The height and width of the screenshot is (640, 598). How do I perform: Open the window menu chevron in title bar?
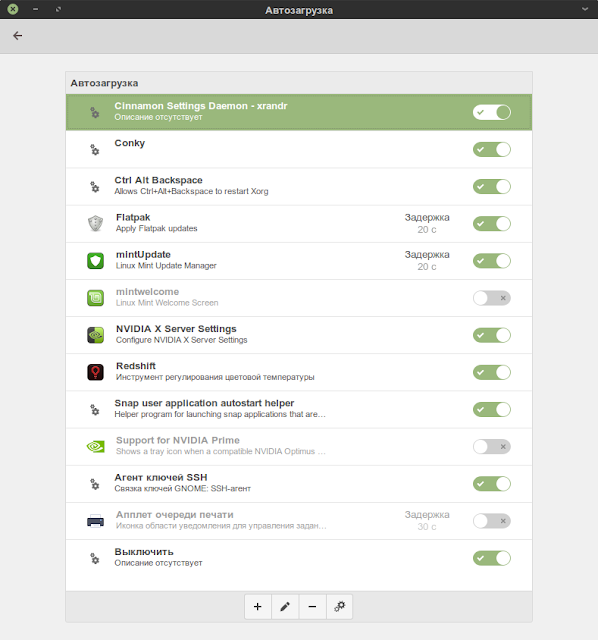585,9
